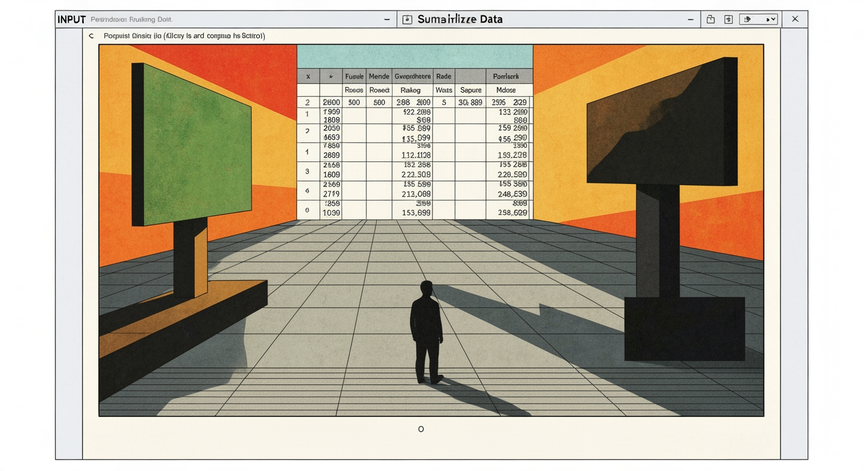Click the x column header in the table
The height and width of the screenshot is (471, 864).
click(x=308, y=77)
